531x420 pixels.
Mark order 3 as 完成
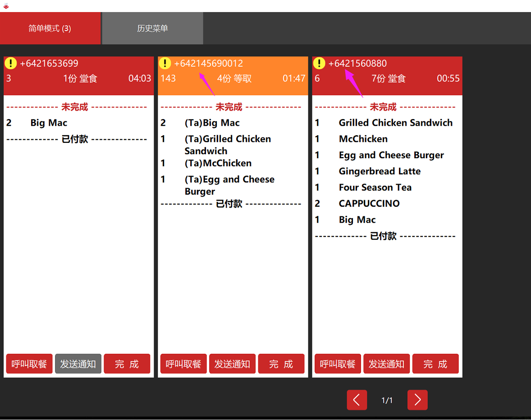click(x=127, y=364)
